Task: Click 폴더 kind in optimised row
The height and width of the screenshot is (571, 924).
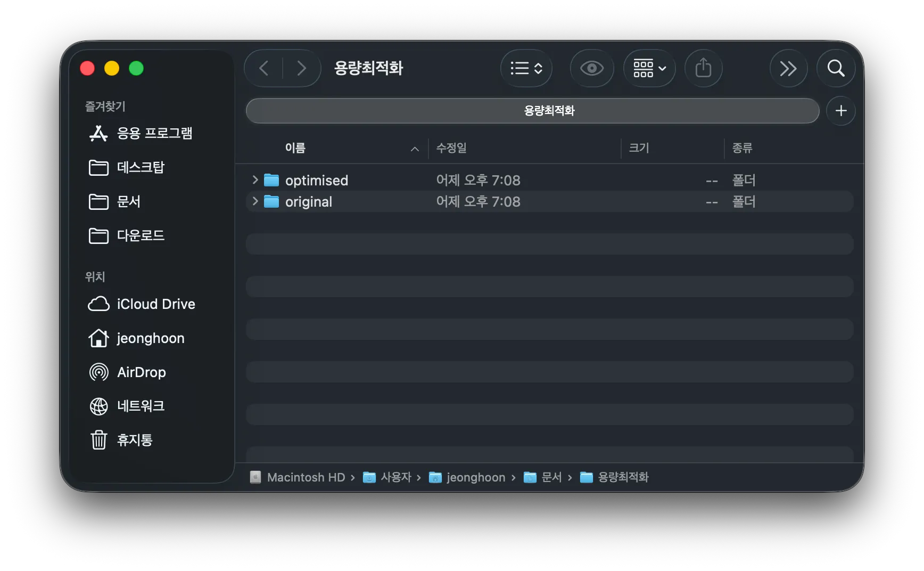Action: 744,180
